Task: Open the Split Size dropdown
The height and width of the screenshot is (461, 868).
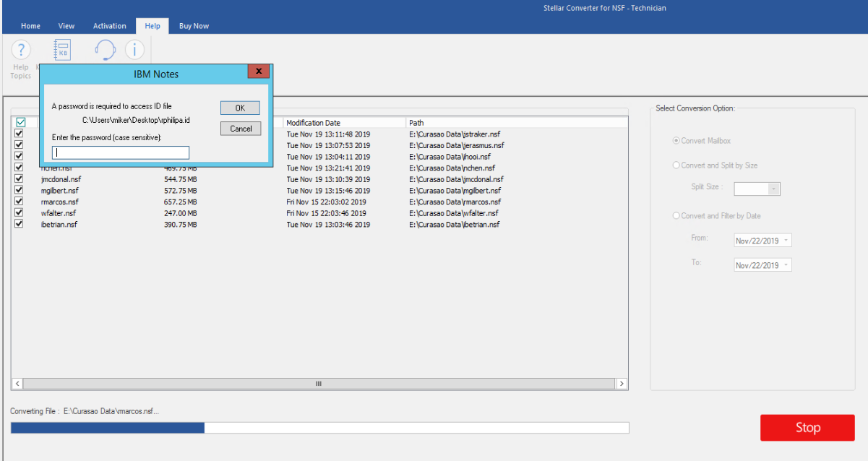Action: [774, 189]
